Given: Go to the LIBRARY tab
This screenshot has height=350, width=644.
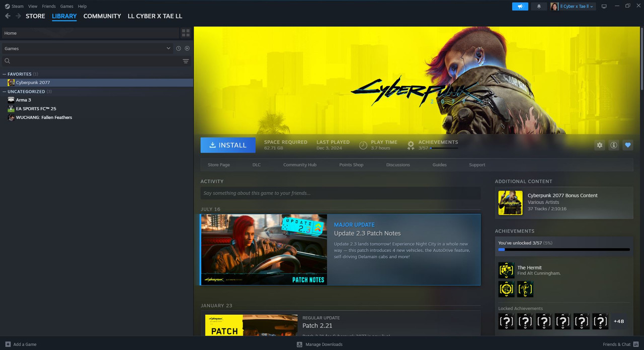Looking at the screenshot, I should [64, 16].
